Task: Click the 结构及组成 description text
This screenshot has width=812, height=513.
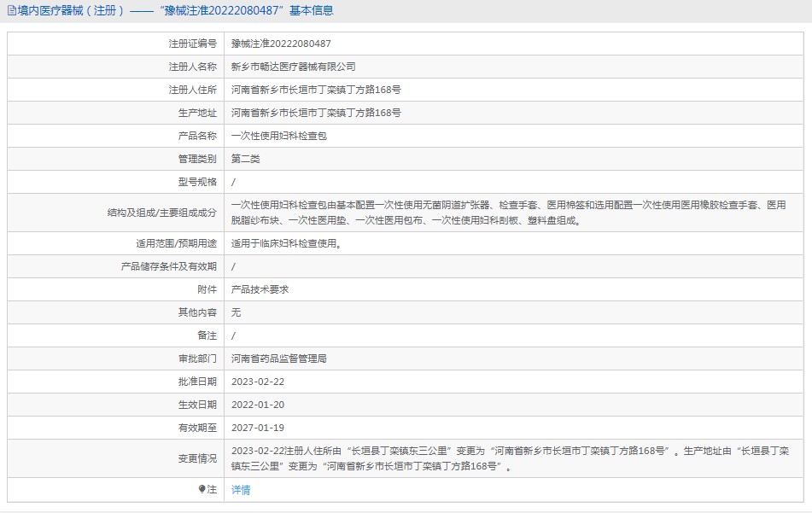Action: point(508,213)
